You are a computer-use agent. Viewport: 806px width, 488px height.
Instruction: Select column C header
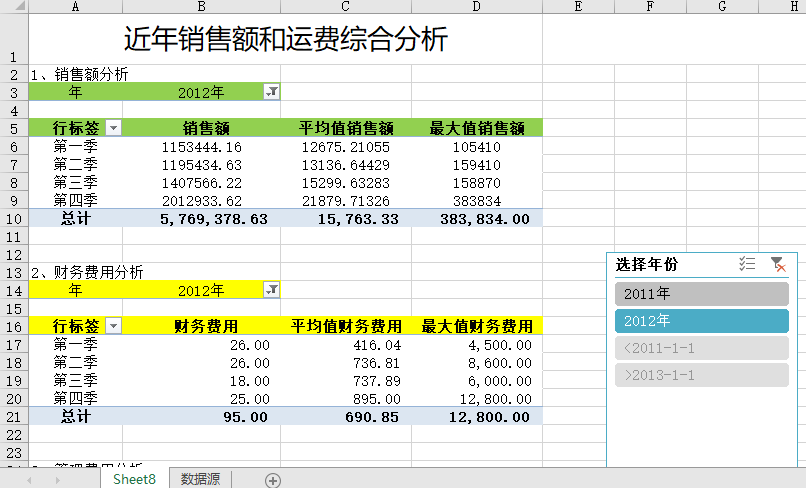click(345, 8)
